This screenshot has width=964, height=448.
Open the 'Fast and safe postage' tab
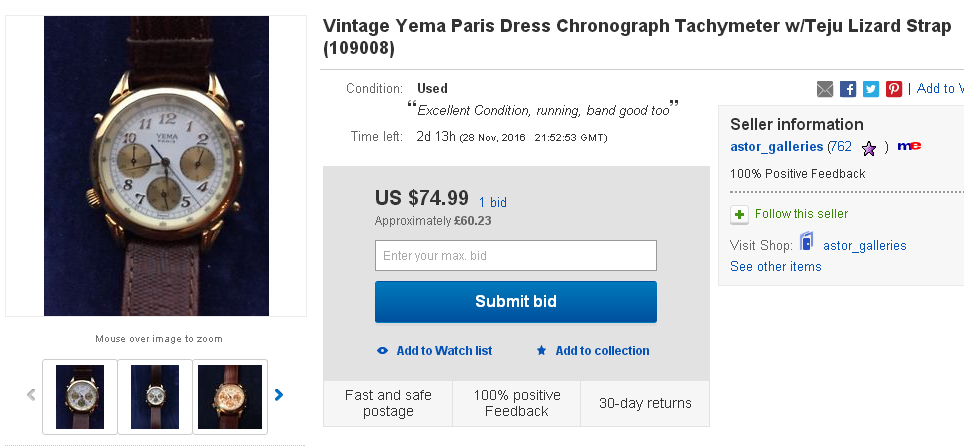pyautogui.click(x=388, y=403)
